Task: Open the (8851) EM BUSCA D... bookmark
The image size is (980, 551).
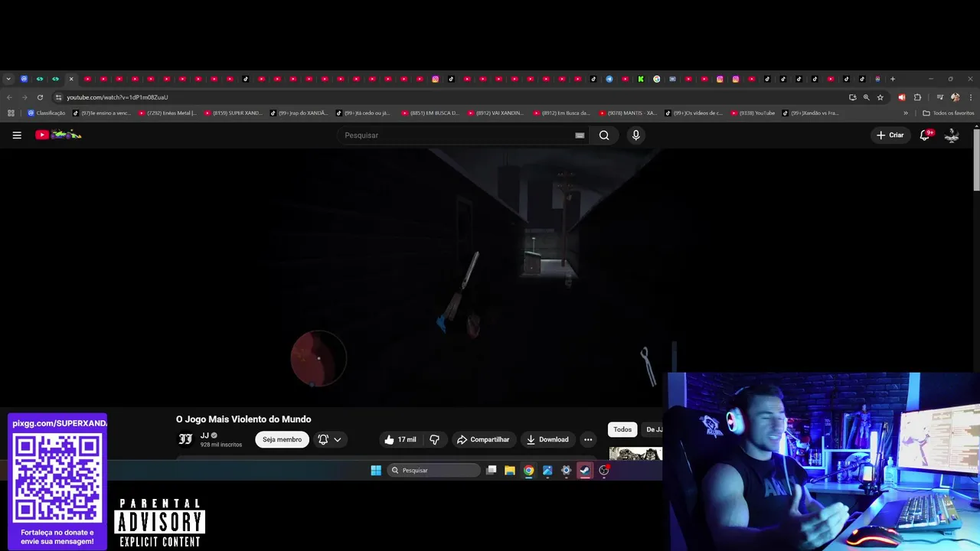Action: (430, 112)
